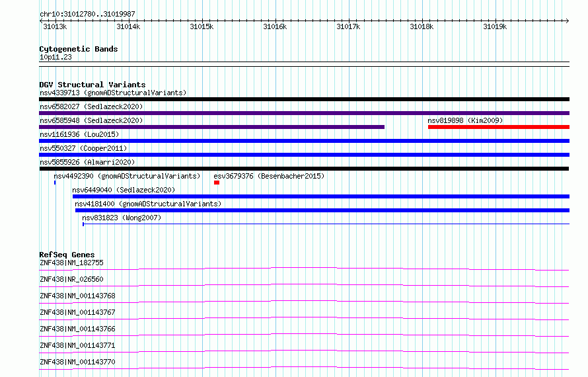Screen dimensions: 588x377
Task: Click the Cytogenetic Bands track title
Action: pos(79,49)
